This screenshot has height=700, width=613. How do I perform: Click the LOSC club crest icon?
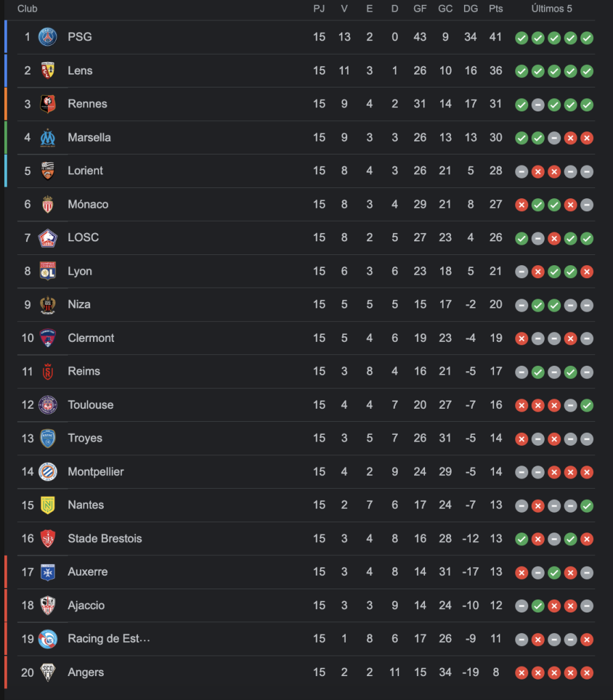tap(48, 238)
